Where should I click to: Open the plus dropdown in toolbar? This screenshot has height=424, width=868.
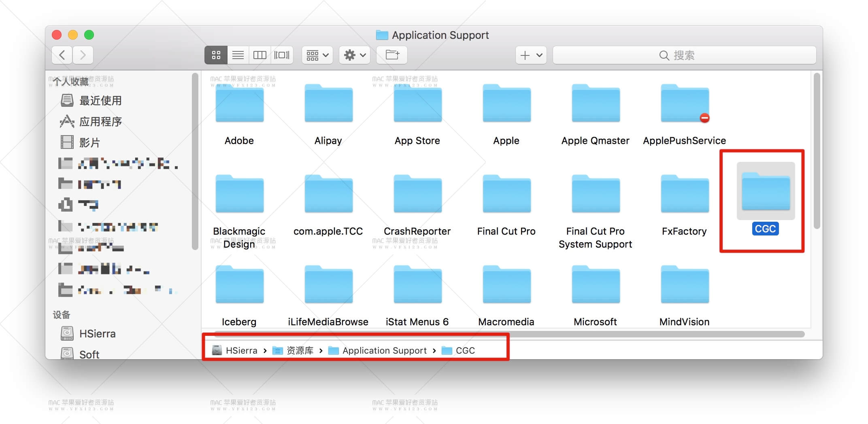pos(531,55)
